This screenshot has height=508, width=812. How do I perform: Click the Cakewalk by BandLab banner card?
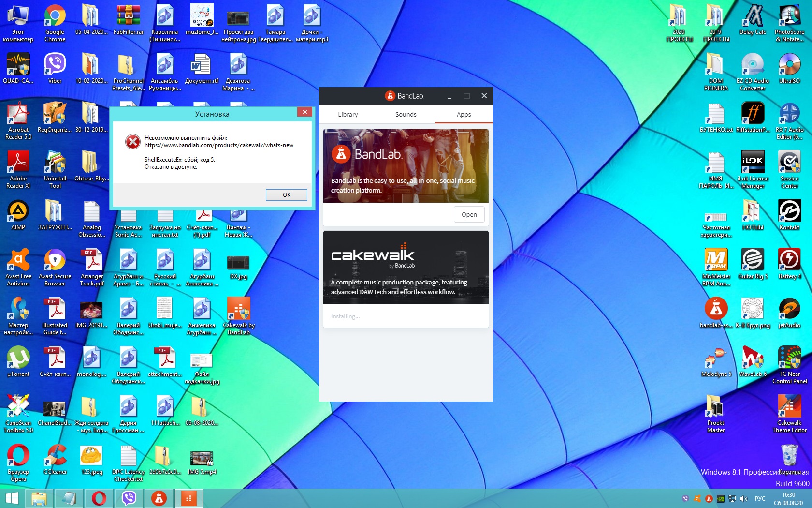[x=406, y=268]
